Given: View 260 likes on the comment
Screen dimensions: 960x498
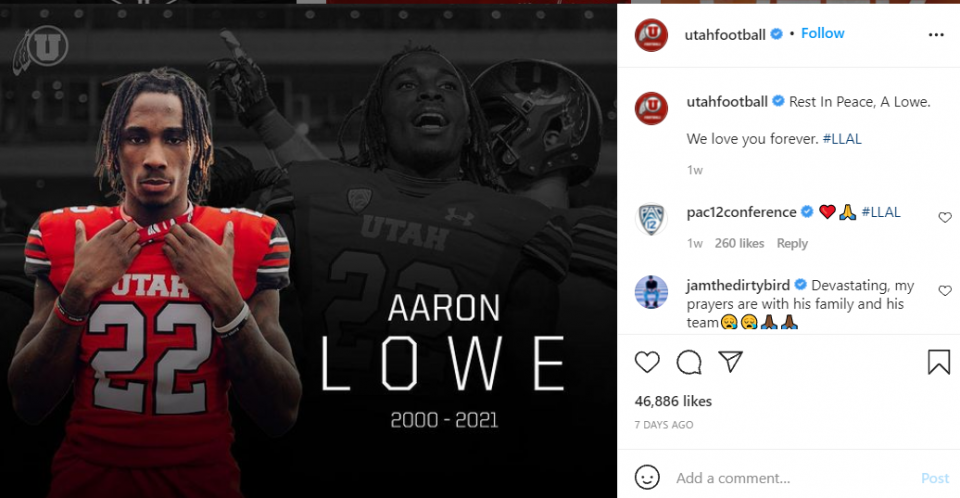Looking at the screenshot, I should [x=740, y=243].
